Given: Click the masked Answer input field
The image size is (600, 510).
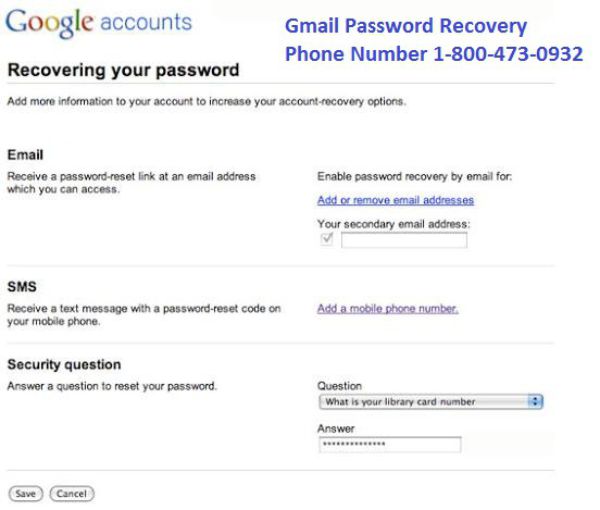Looking at the screenshot, I should click(389, 445).
